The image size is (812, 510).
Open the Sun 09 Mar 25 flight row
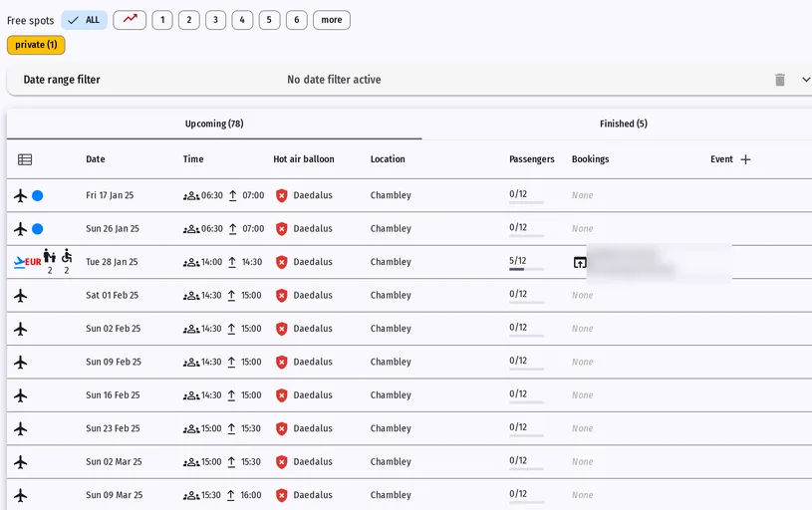point(409,495)
